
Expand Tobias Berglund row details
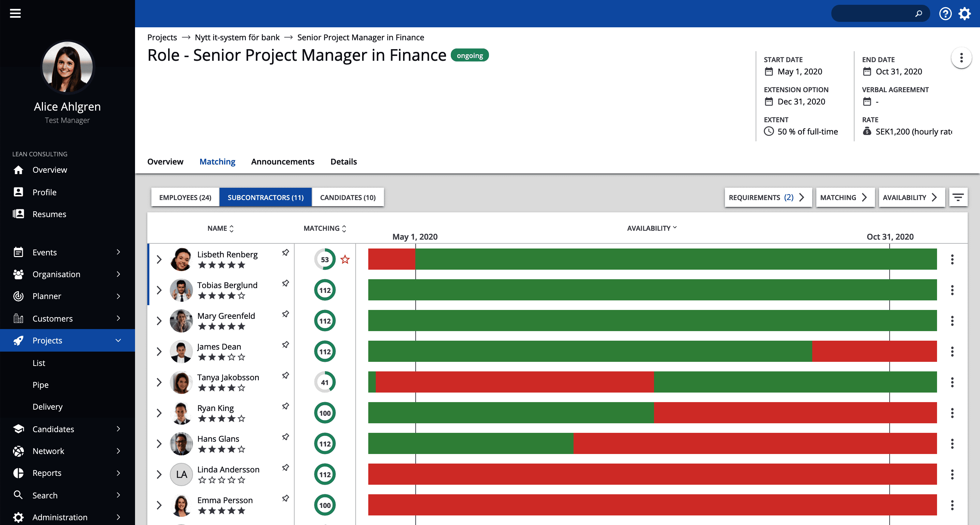(159, 290)
